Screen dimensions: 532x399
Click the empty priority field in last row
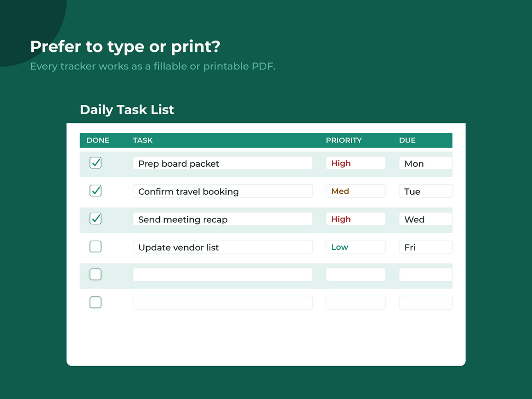click(x=356, y=303)
